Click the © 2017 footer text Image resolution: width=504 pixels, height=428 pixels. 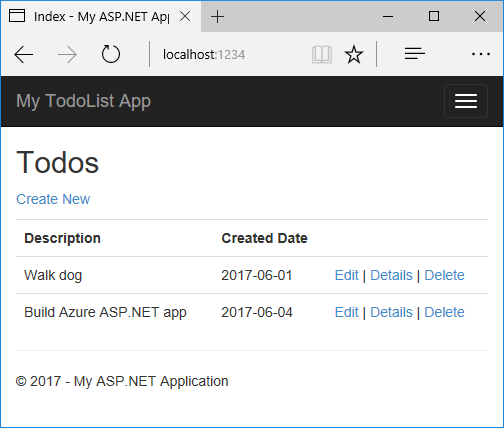point(122,381)
